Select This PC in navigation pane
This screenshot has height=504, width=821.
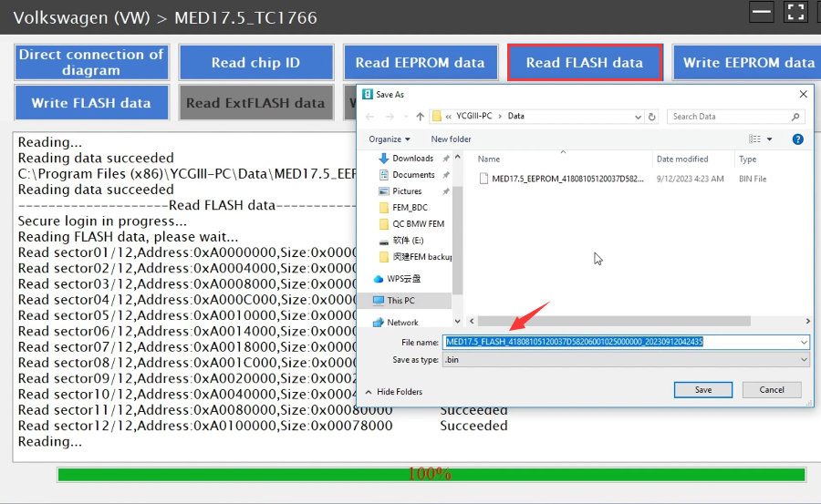(400, 301)
